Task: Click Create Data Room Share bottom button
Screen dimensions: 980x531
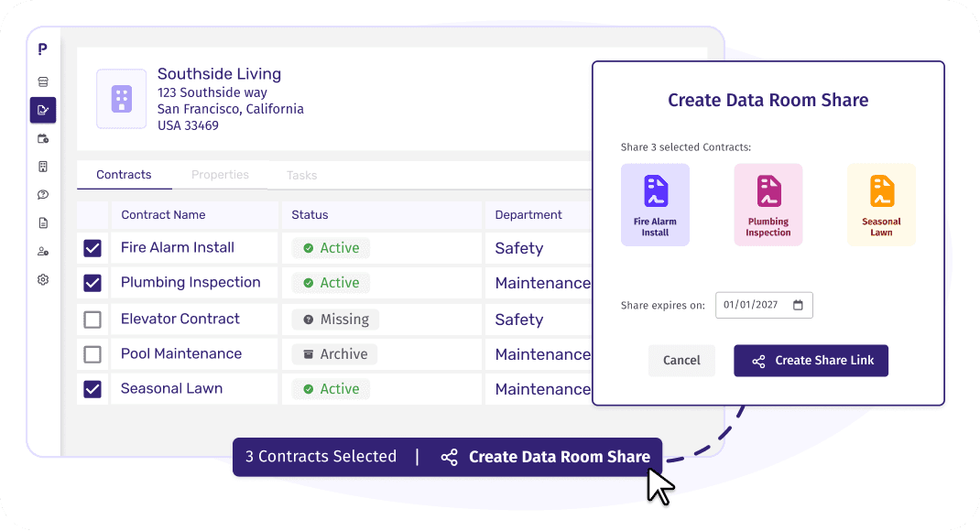Action: coord(545,457)
